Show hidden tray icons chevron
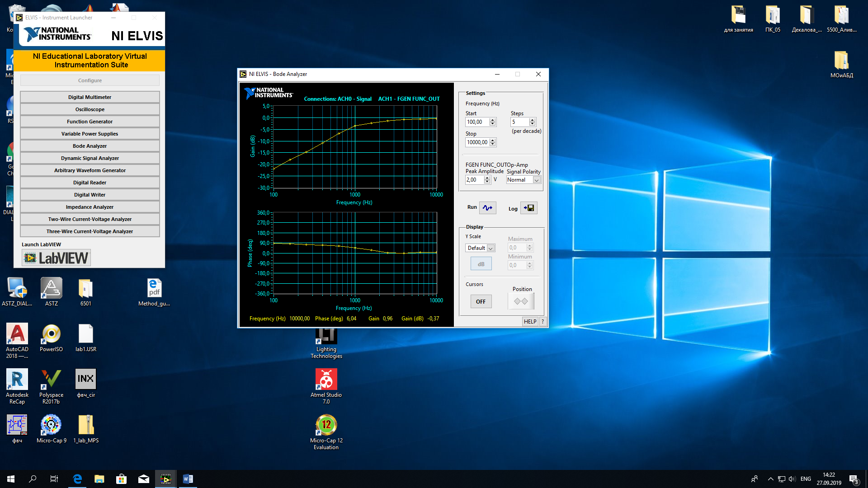The height and width of the screenshot is (488, 868). (x=770, y=479)
